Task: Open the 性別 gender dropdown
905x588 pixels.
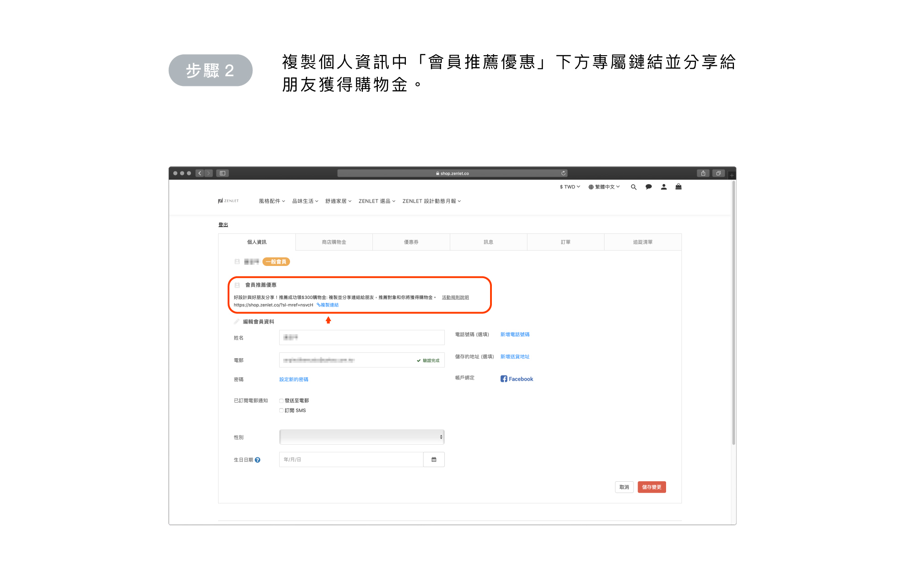Action: click(362, 437)
